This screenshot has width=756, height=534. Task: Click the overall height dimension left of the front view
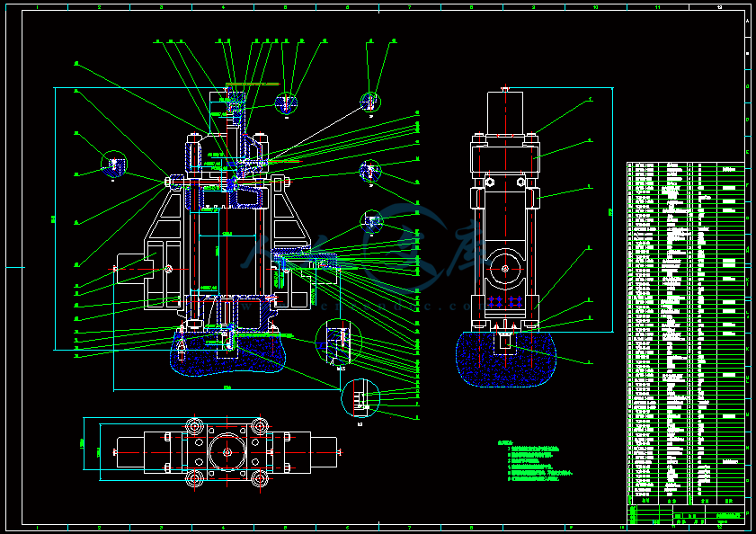click(54, 218)
